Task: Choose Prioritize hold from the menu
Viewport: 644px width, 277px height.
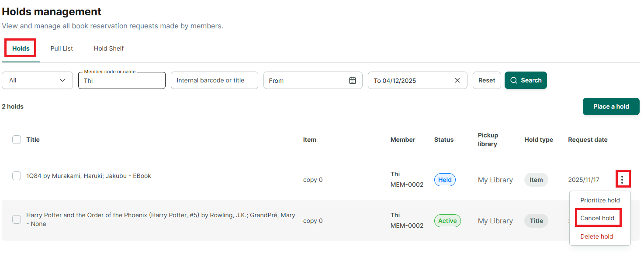Action: (x=600, y=200)
